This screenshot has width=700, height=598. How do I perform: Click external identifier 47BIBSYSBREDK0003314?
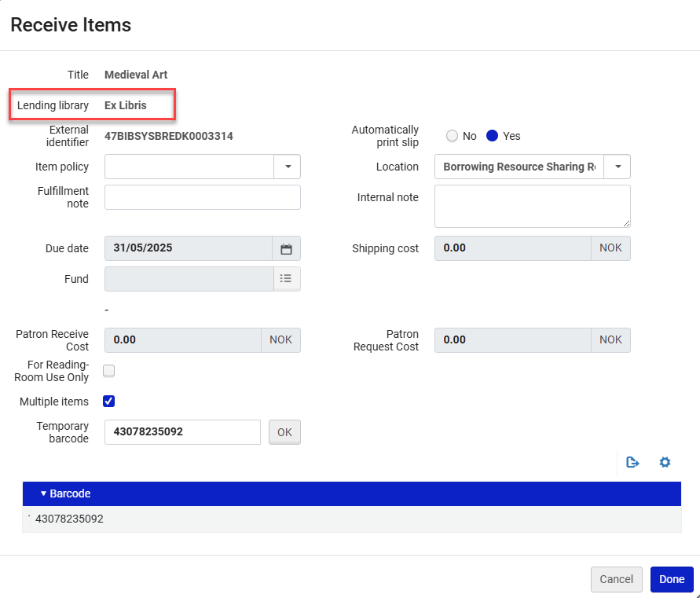(x=169, y=136)
